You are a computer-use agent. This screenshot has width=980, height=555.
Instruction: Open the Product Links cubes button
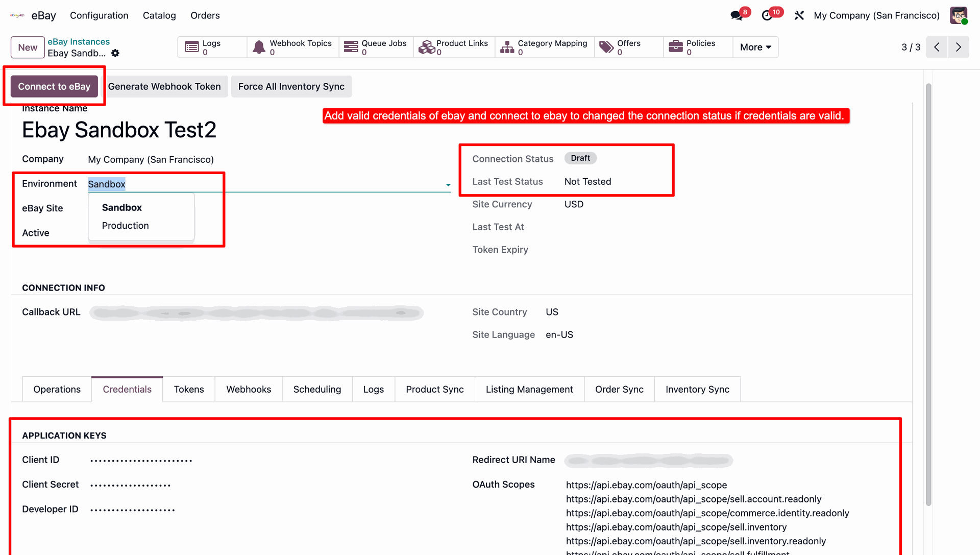click(x=454, y=47)
